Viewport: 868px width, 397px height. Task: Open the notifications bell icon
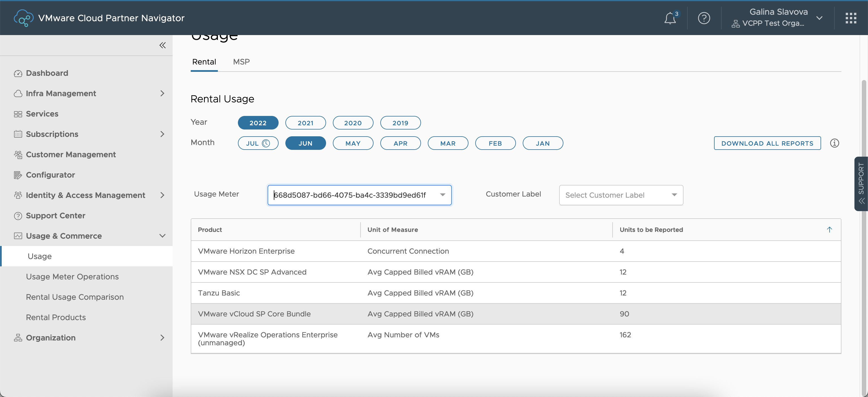point(670,18)
